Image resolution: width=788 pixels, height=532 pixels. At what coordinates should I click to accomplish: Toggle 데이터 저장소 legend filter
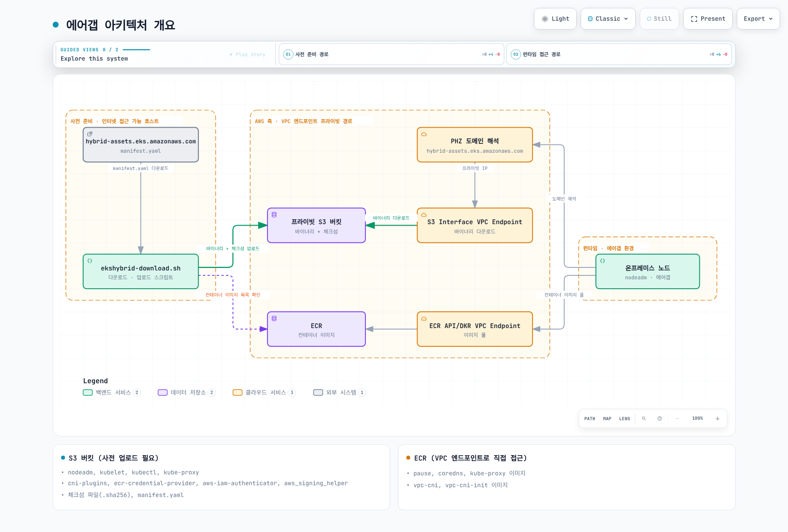pos(187,393)
